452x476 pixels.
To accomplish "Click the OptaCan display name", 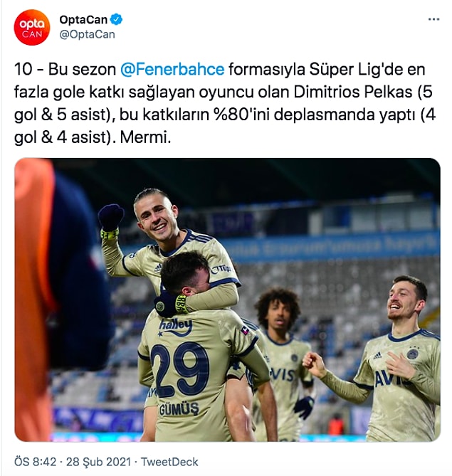I will [83, 20].
